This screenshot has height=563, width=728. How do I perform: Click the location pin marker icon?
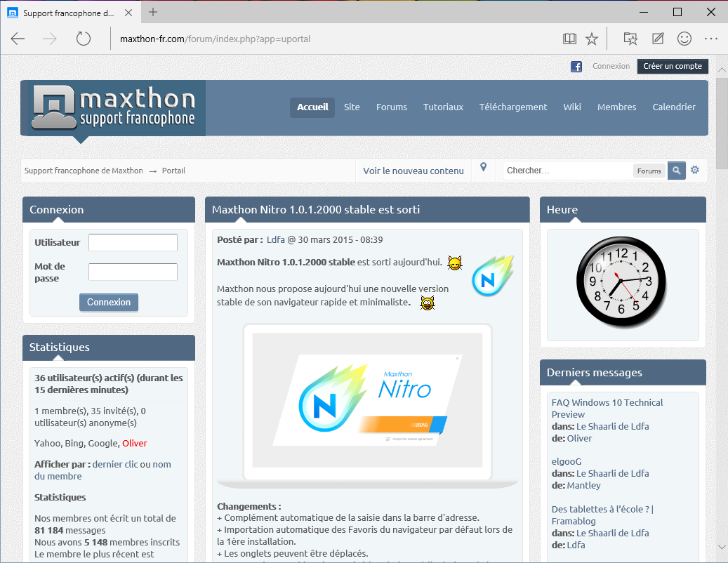[x=483, y=167]
